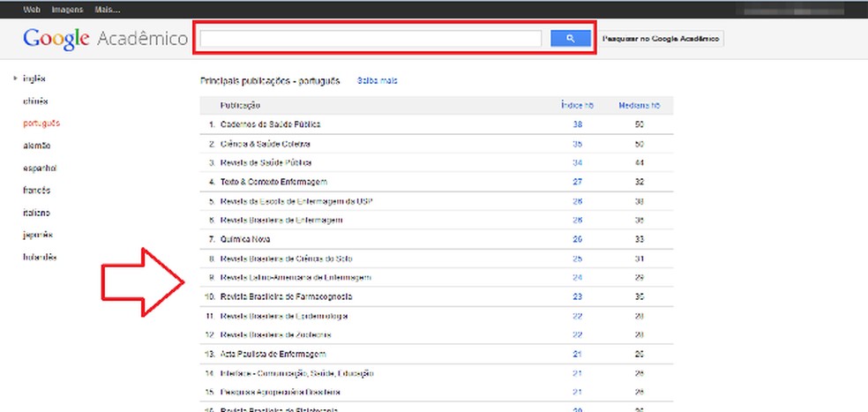Click the h5-index 27 for Texto & Contexto Enfermagem
Screen dimensions: 868x412
click(578, 182)
